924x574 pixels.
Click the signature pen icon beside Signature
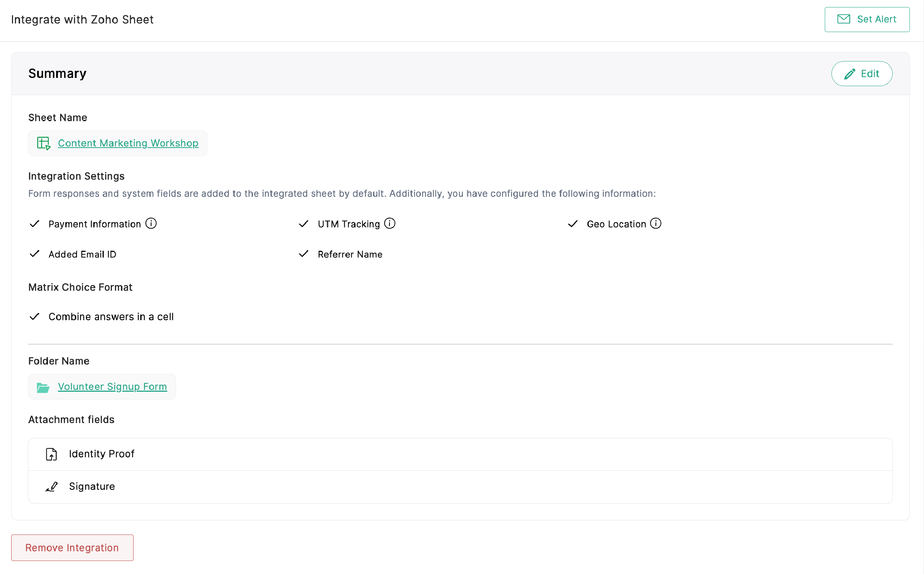(x=51, y=486)
